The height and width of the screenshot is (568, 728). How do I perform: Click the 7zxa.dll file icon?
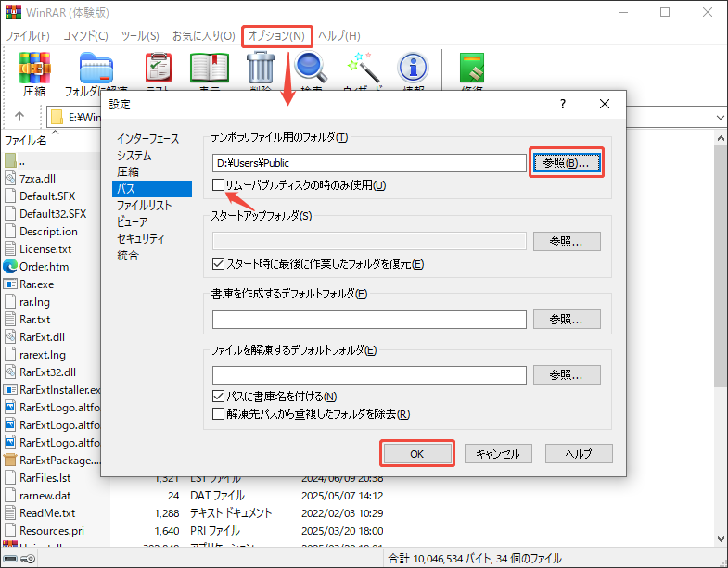[10, 178]
